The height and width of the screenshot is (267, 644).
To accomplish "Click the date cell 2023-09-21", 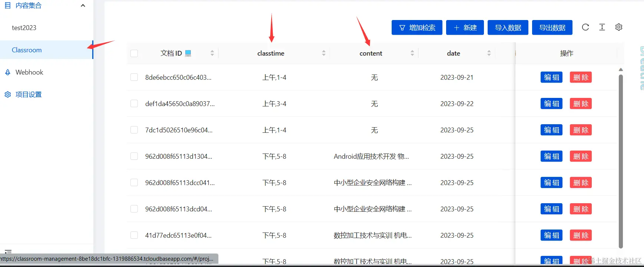I will pyautogui.click(x=457, y=77).
